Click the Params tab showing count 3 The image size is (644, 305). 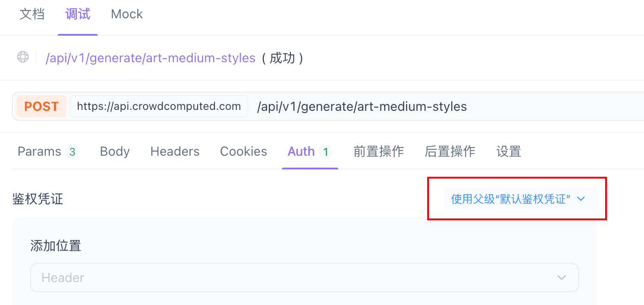(48, 151)
